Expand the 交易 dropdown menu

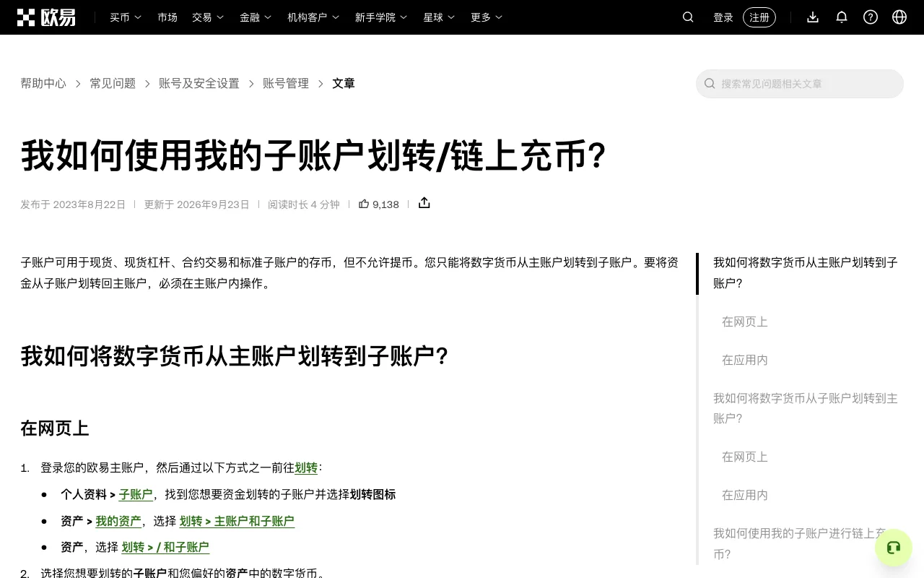click(x=208, y=17)
